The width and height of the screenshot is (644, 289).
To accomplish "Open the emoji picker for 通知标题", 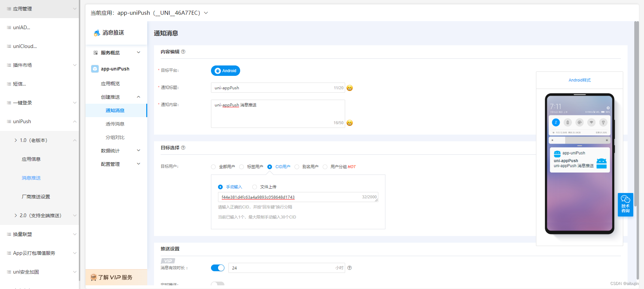I will point(350,88).
